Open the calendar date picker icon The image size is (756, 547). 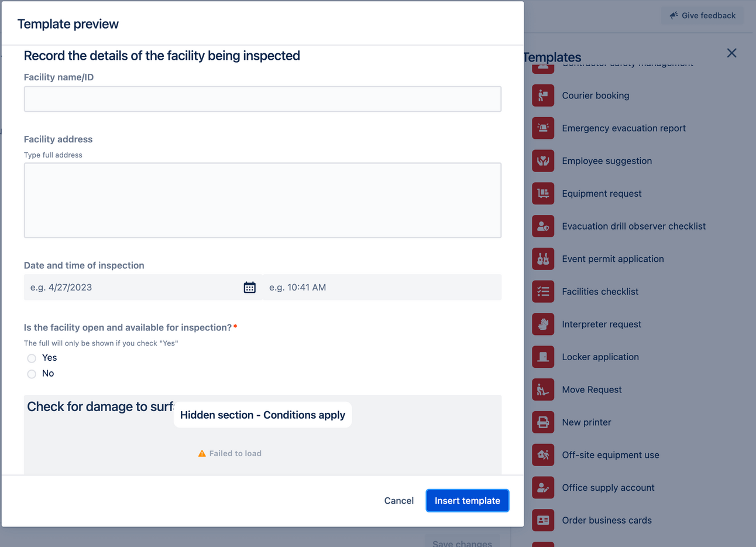pyautogui.click(x=250, y=288)
